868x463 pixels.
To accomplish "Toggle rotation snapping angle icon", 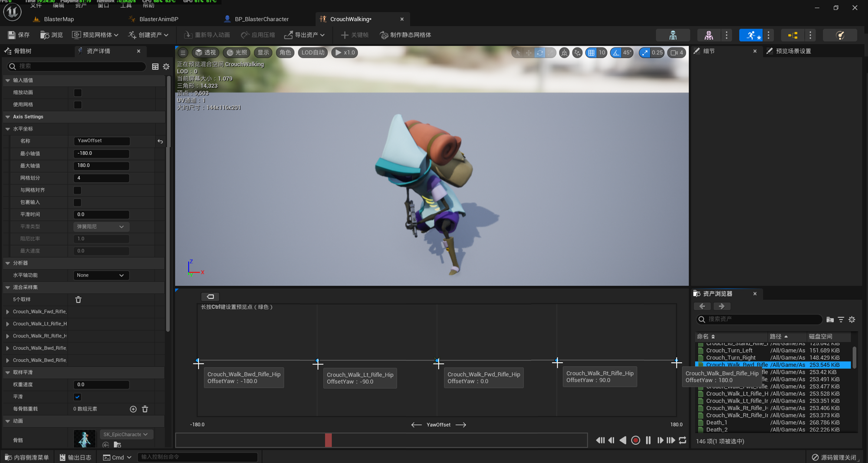I will tap(616, 53).
